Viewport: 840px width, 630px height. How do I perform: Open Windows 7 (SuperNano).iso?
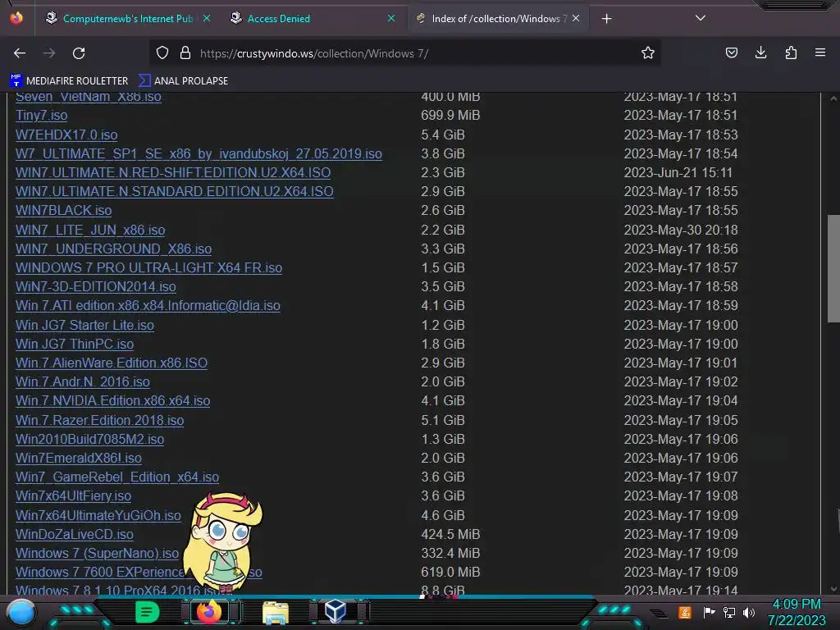tap(97, 554)
